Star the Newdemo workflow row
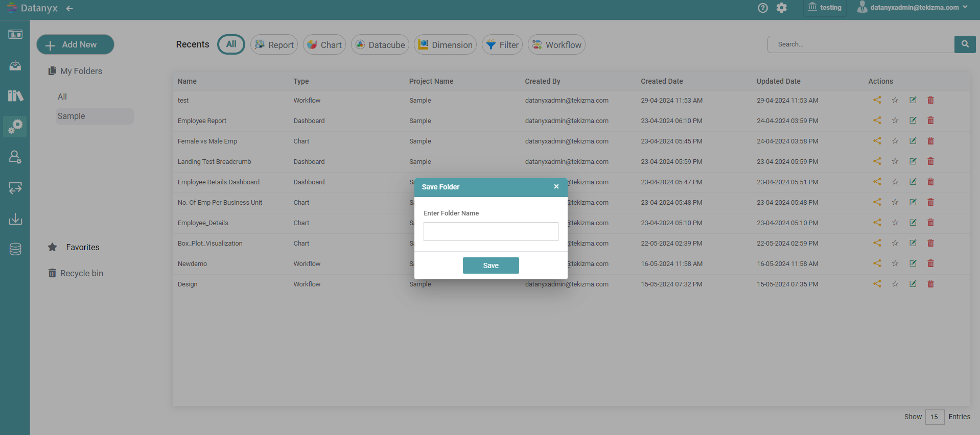The image size is (980, 435). [895, 263]
